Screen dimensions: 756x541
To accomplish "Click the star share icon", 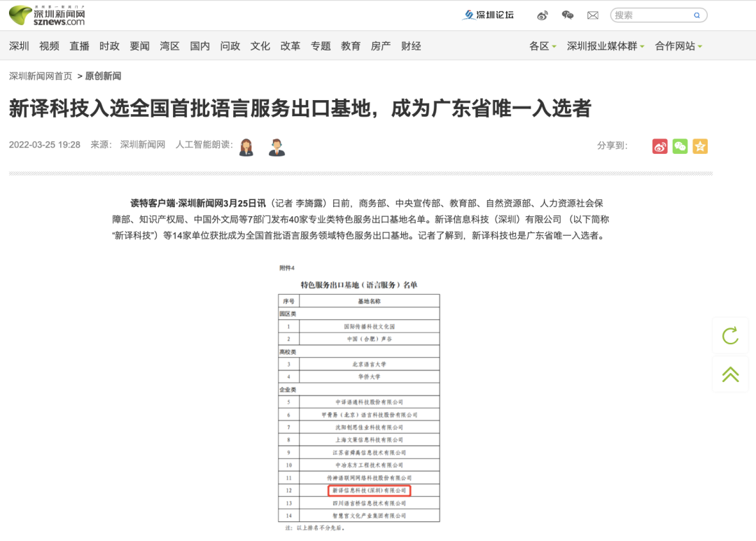I will [x=699, y=146].
